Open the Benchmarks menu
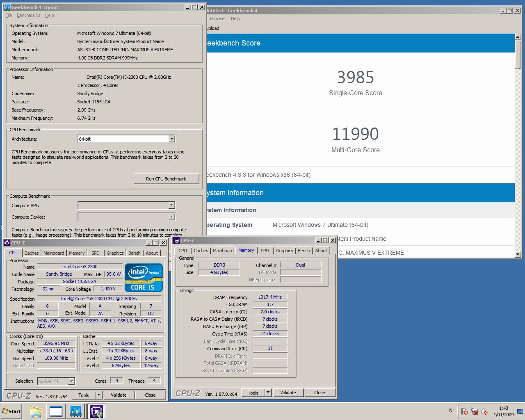The image size is (525, 420). coord(29,15)
